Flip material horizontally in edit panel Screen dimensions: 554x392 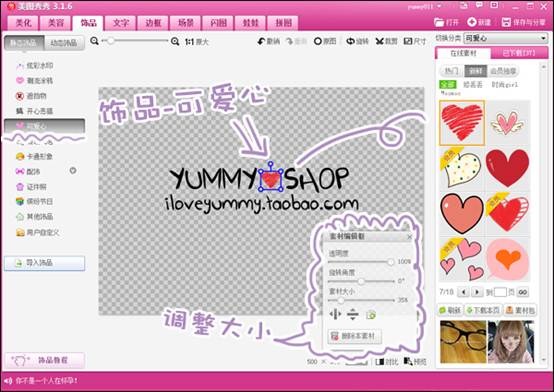pos(335,314)
